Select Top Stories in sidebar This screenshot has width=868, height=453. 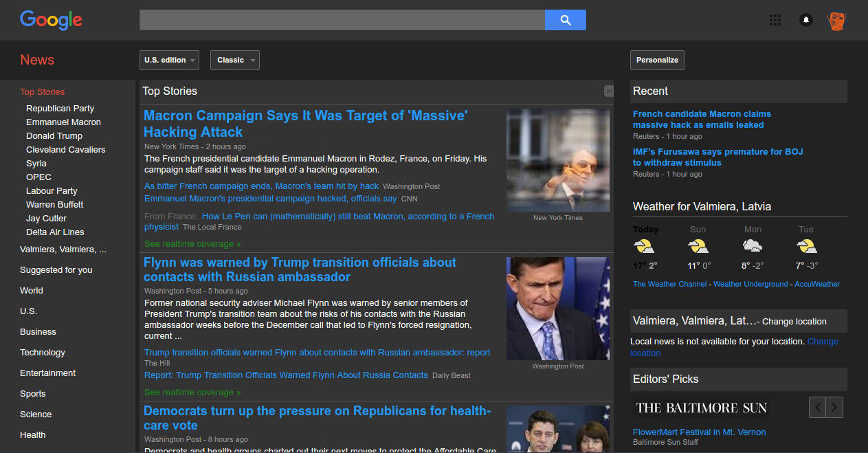43,91
